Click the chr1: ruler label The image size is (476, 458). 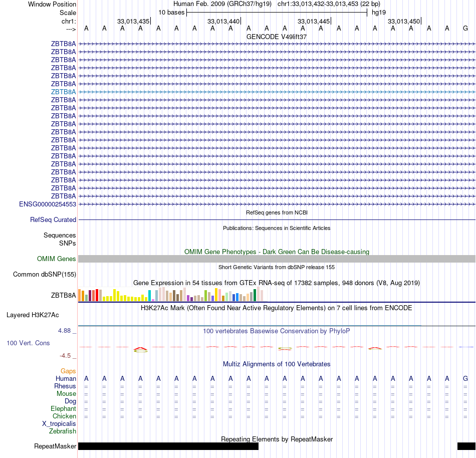point(69,22)
